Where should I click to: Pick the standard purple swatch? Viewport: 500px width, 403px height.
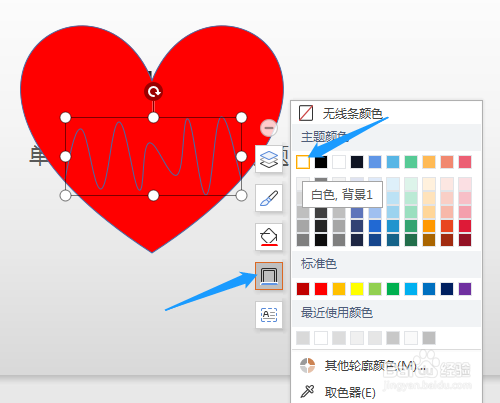coord(465,289)
